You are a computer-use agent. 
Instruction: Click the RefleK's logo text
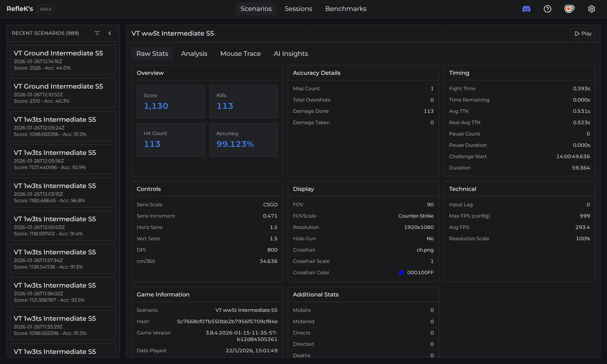[x=20, y=9]
